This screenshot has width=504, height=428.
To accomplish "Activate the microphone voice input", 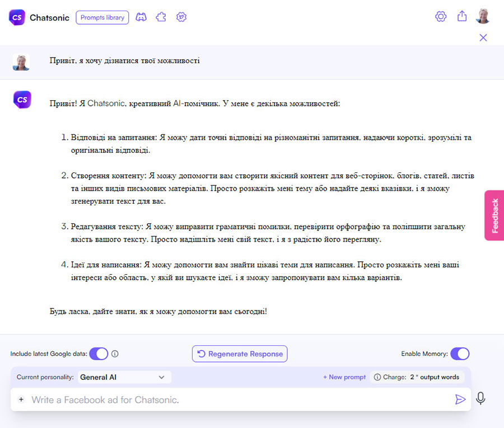I will tap(480, 398).
